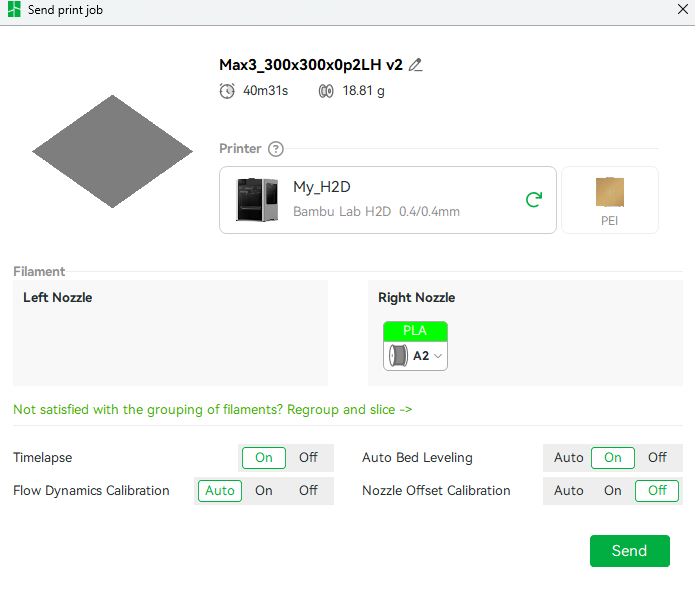Set Nozzle Offset Calibration to Auto

(x=569, y=491)
